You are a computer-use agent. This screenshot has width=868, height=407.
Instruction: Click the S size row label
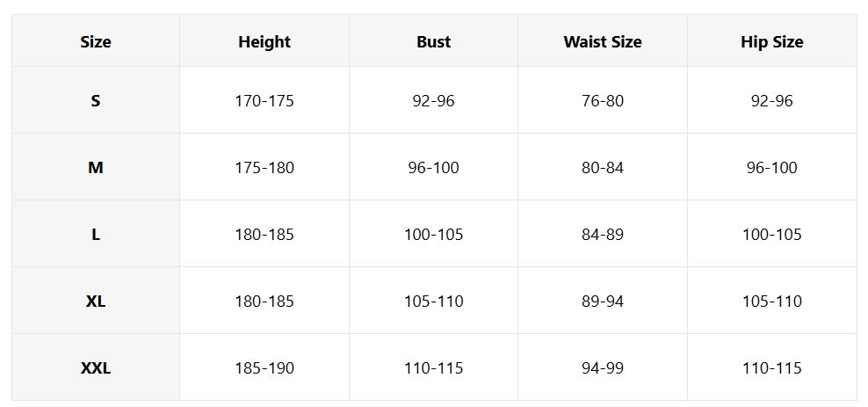pyautogui.click(x=95, y=101)
